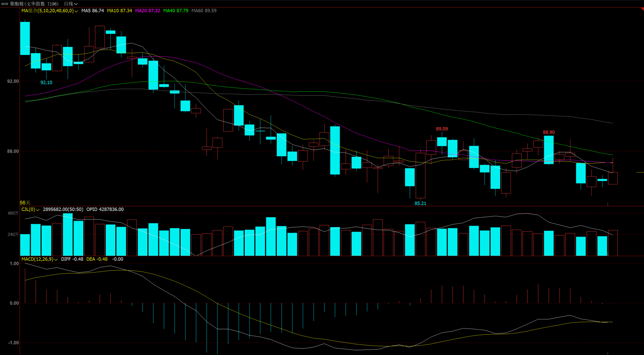Select the hollow red candlestick above the 85.21 marker

tap(420, 176)
